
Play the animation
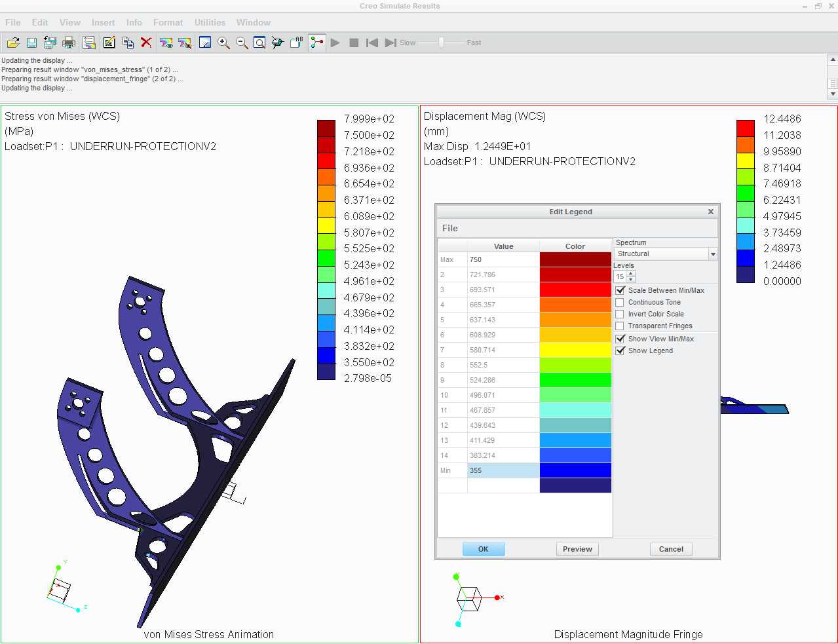[335, 43]
